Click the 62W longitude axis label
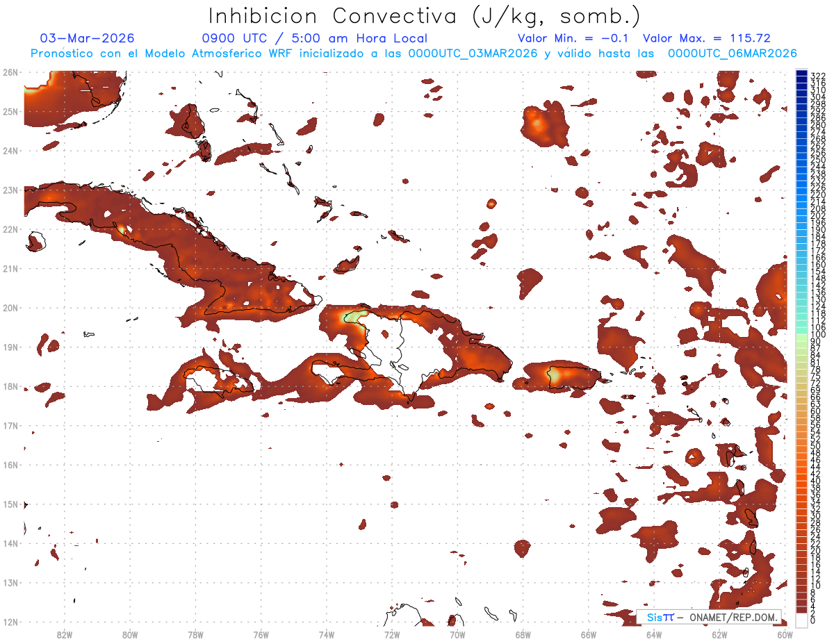 pyautogui.click(x=719, y=634)
